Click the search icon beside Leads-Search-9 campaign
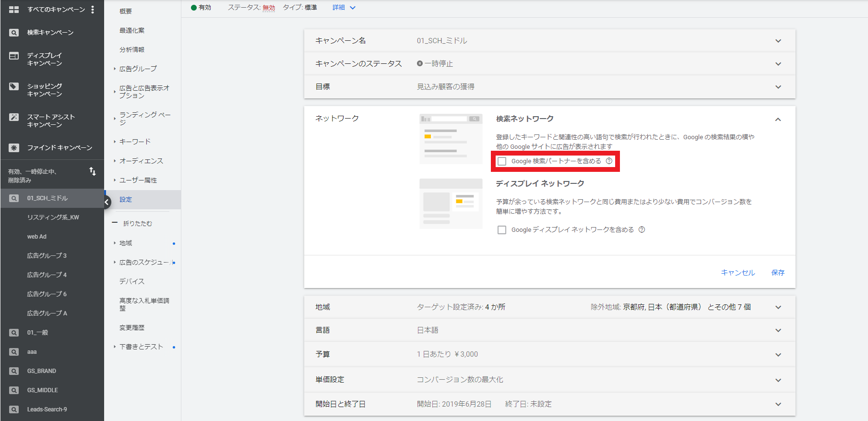Image resolution: width=868 pixels, height=421 pixels. 14,409
